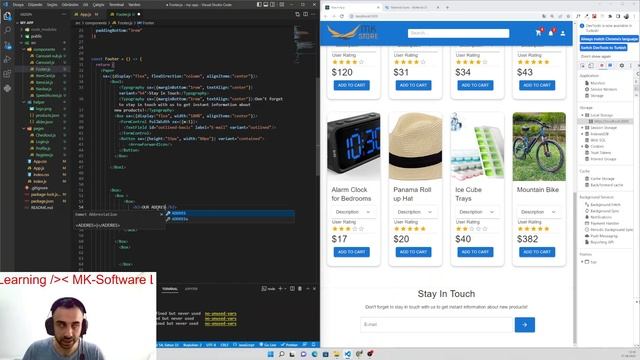Select the TERMINAL tab in bottom panel
Screen dimensions: 640x360
coord(170,289)
